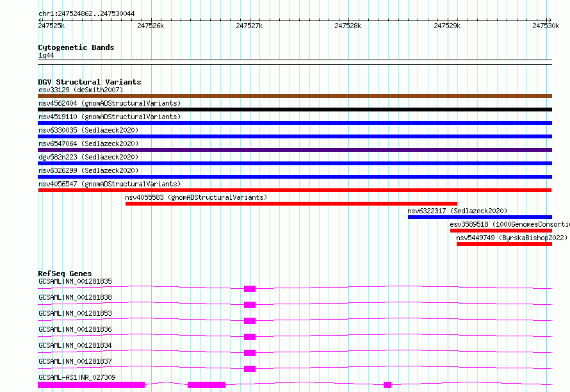Open GCSAML|NM_001281853 transcript label
This screenshot has height=392, width=570.
click(x=75, y=313)
